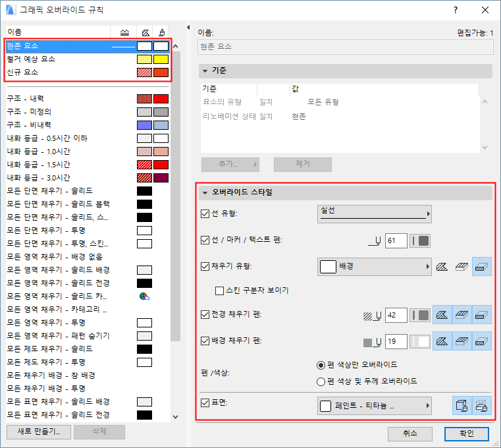
Task: Click the 이름 field containing 현존 요소
Action: coord(346,47)
